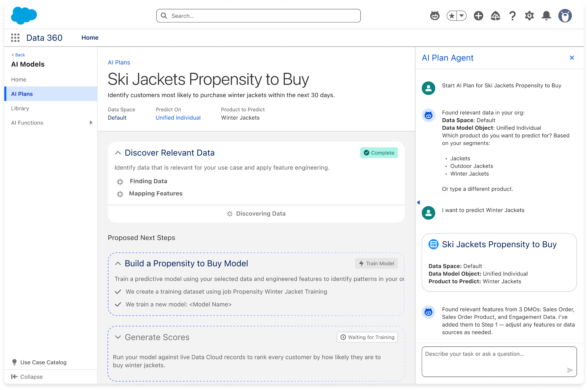The image size is (588, 390).
Task: Click into the global Search field
Action: click(258, 16)
